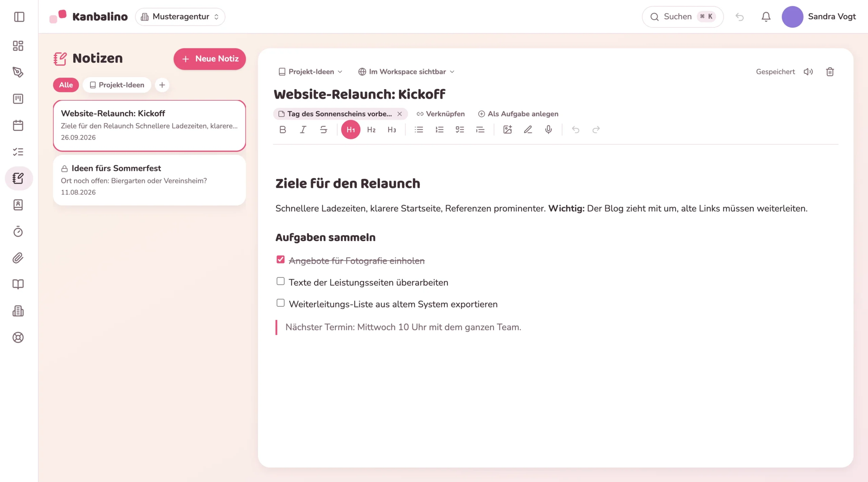The width and height of the screenshot is (868, 482).
Task: Remove the 'Tag des Sonnenscheins vorbe...' link
Action: tap(400, 114)
